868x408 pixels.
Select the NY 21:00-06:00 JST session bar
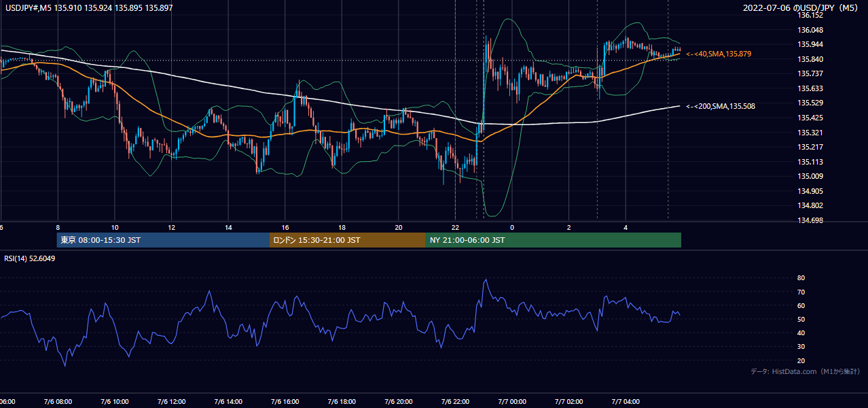click(554, 240)
